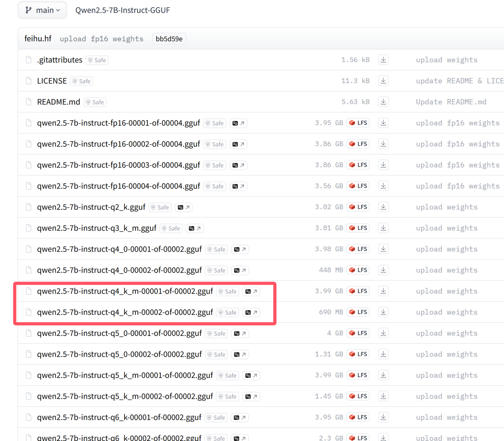The height and width of the screenshot is (441, 504).
Task: Download q5_0-00002-of-00002.gguf file
Action: (383, 354)
